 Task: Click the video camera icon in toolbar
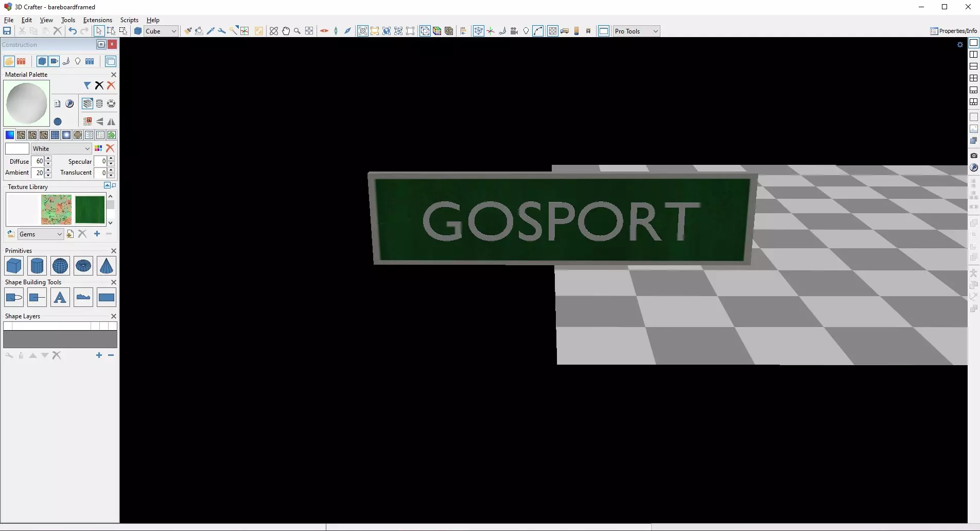[x=514, y=31]
